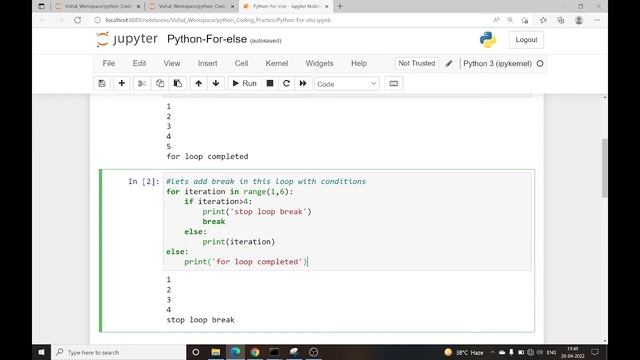Image resolution: width=640 pixels, height=360 pixels.
Task: Click inside the In [2] code cell editor
Action: pyautogui.click(x=347, y=221)
